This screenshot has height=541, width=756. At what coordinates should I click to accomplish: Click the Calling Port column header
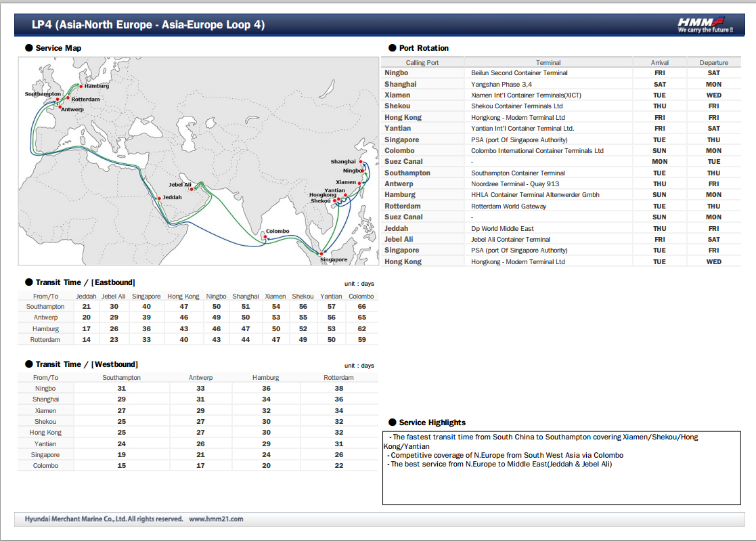pyautogui.click(x=422, y=62)
